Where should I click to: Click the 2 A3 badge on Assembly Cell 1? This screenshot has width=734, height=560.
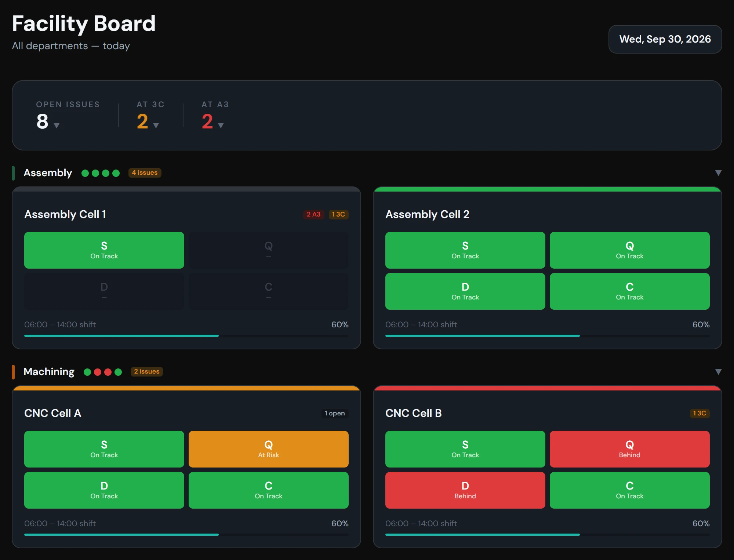click(x=313, y=214)
